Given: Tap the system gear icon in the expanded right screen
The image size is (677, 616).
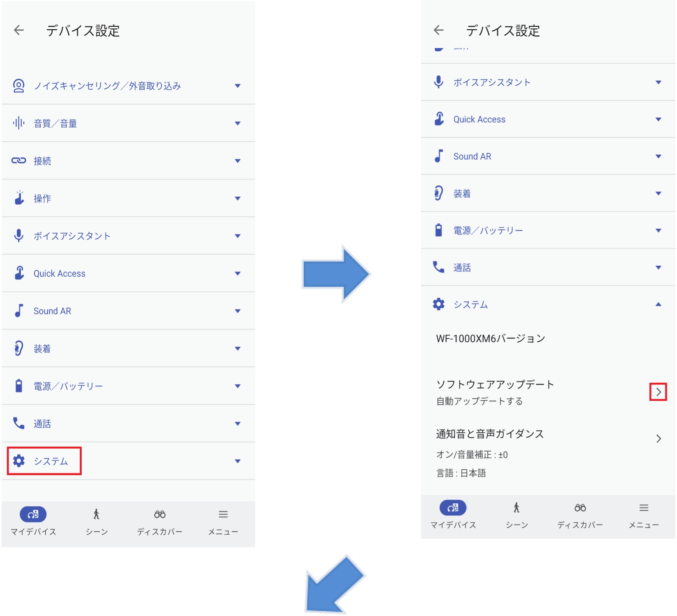Looking at the screenshot, I should [x=438, y=304].
